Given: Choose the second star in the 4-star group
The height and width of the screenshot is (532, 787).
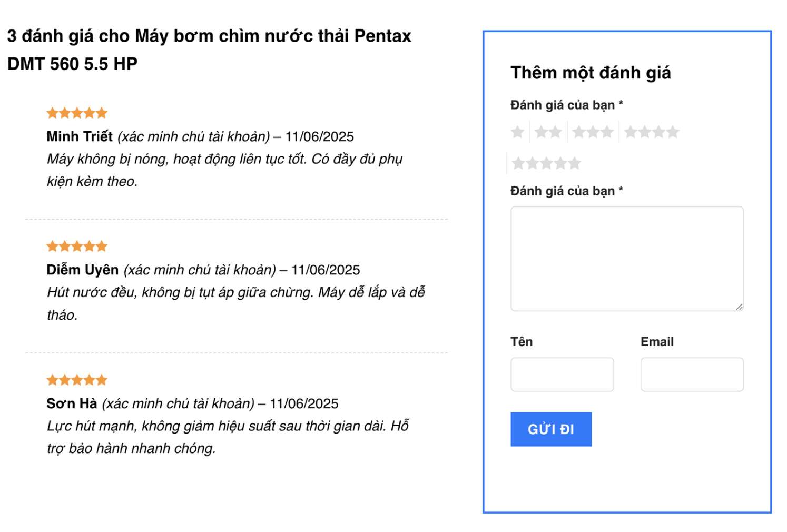Looking at the screenshot, I should (644, 132).
